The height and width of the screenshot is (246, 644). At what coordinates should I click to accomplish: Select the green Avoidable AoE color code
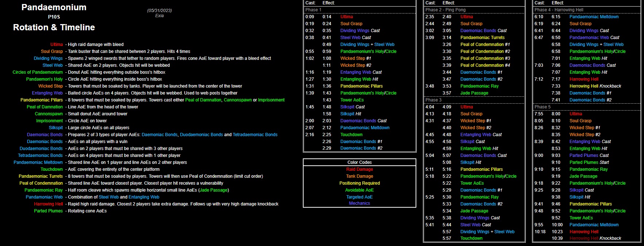pos(359,190)
